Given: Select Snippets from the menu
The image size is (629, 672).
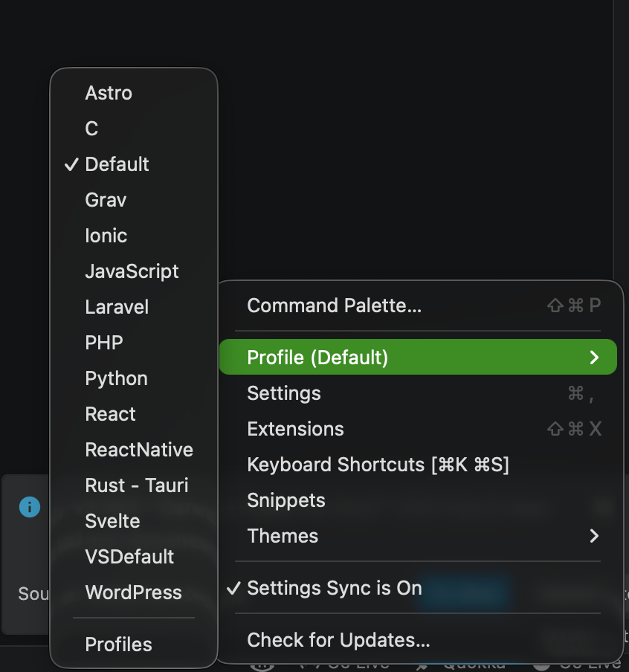Looking at the screenshot, I should [x=286, y=500].
